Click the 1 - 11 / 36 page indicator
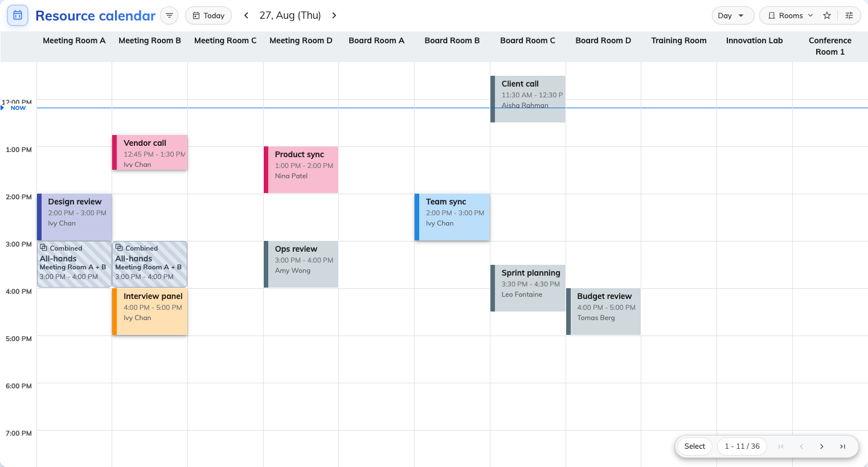This screenshot has width=868, height=467. [742, 446]
